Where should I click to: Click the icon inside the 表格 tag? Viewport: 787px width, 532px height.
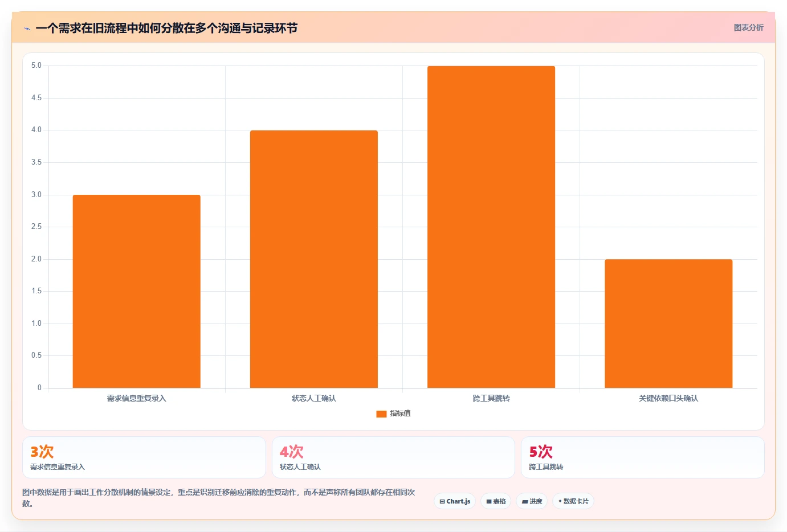489,502
